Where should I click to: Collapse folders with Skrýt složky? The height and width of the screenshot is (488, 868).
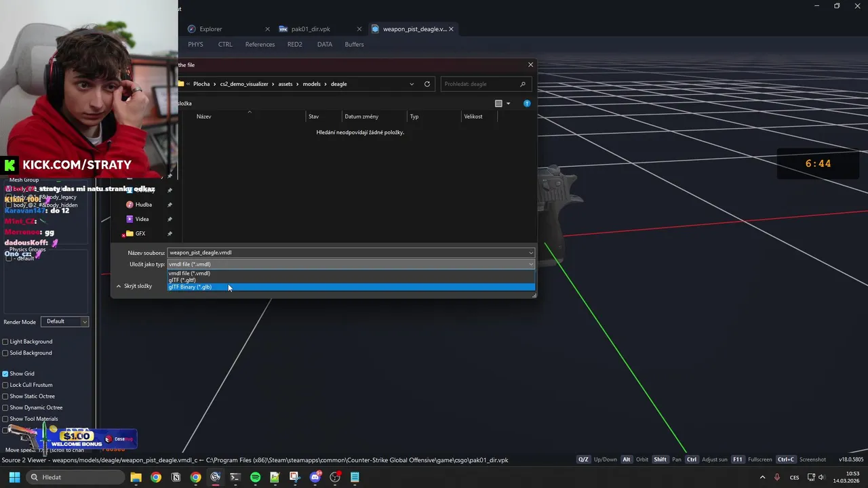[x=134, y=286]
